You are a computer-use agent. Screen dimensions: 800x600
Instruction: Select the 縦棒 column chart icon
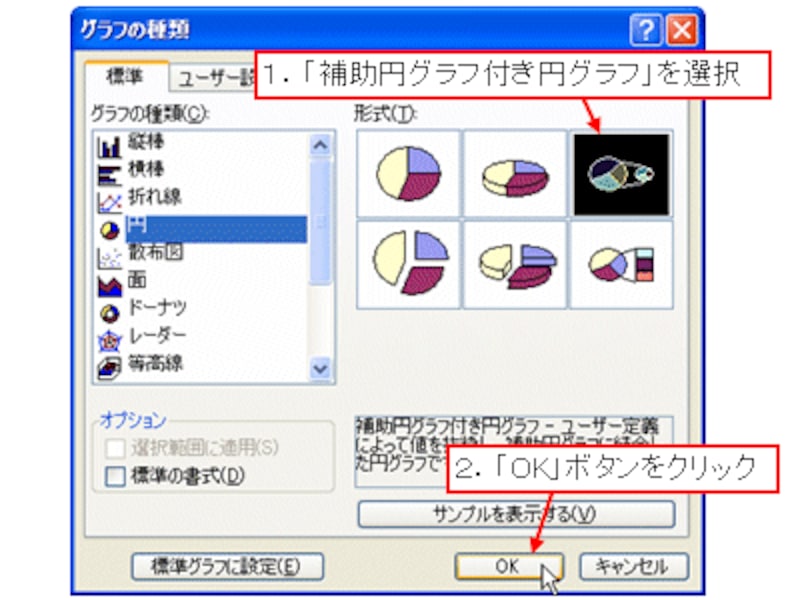[109, 145]
